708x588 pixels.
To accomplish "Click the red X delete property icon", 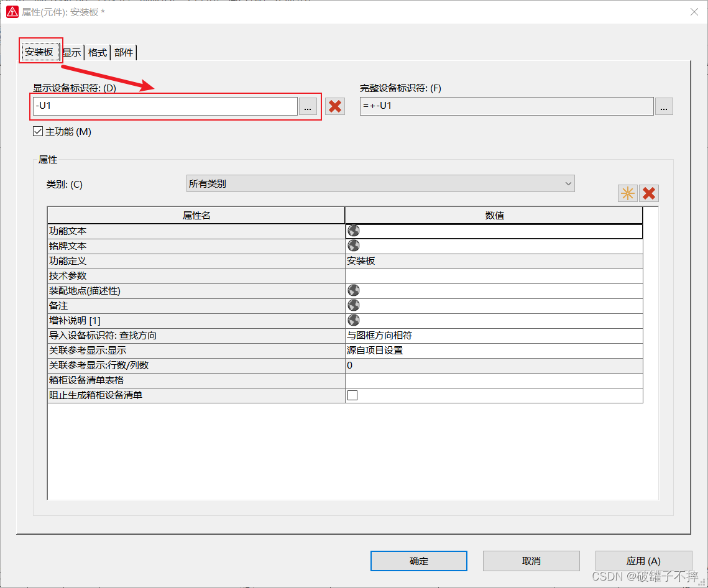I will pos(649,193).
